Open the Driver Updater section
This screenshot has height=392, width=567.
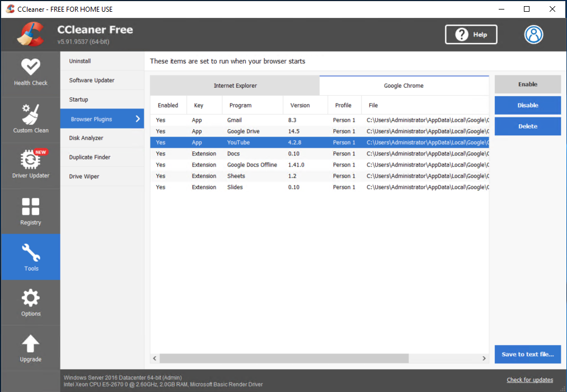click(31, 165)
